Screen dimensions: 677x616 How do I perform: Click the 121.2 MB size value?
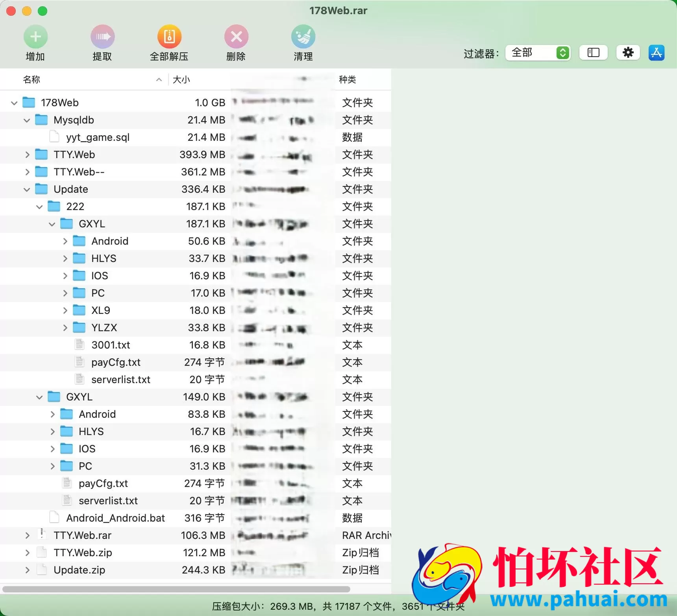tap(204, 553)
